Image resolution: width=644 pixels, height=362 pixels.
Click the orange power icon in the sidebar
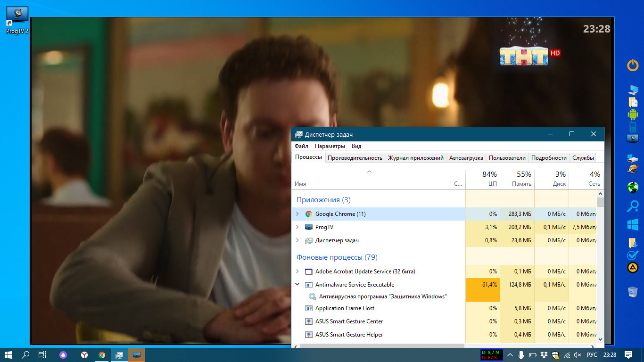click(632, 66)
